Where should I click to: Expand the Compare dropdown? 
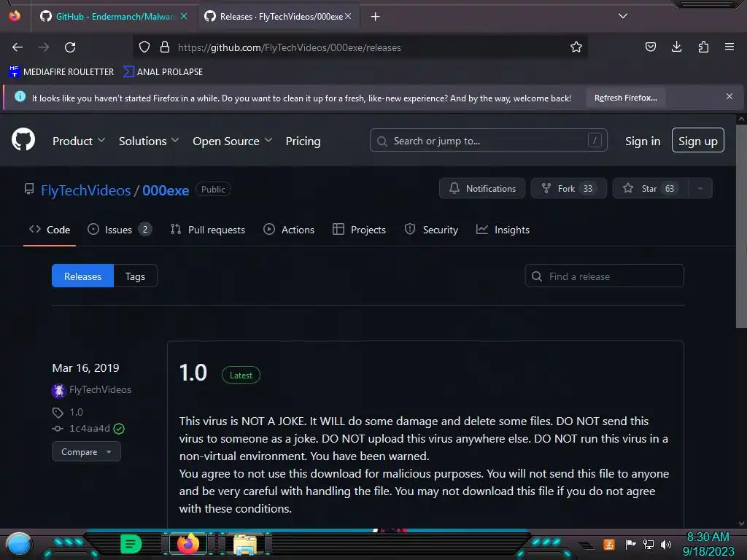point(86,452)
